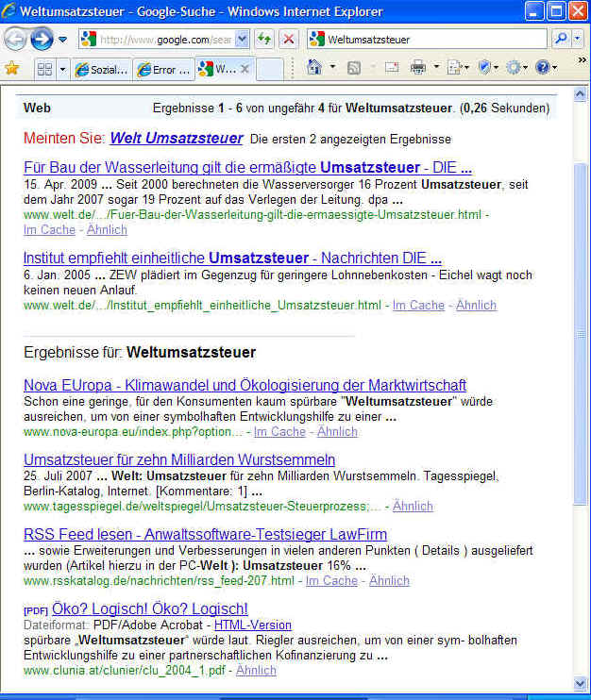Viewport: 591px width, 700px height.
Task: Click the Help question mark icon
Action: point(542,68)
